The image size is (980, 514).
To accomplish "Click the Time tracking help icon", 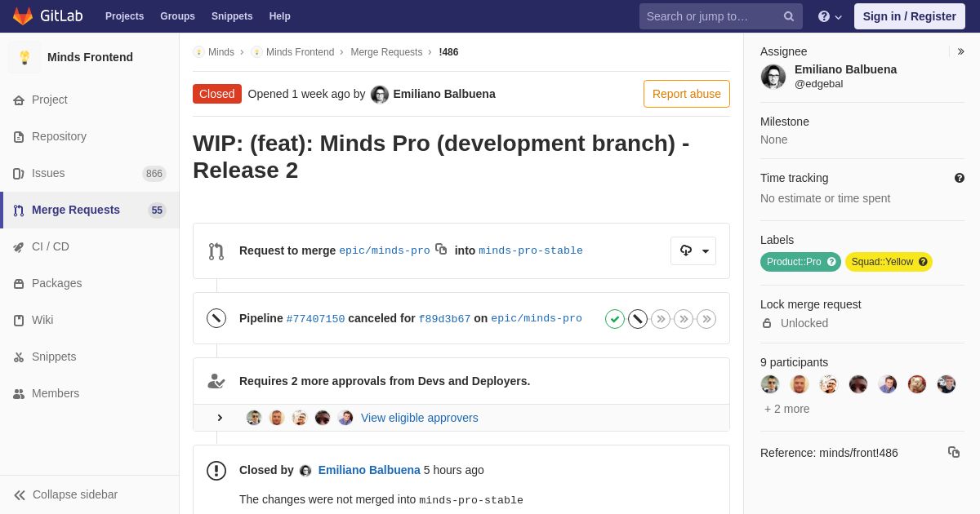I will 960,178.
